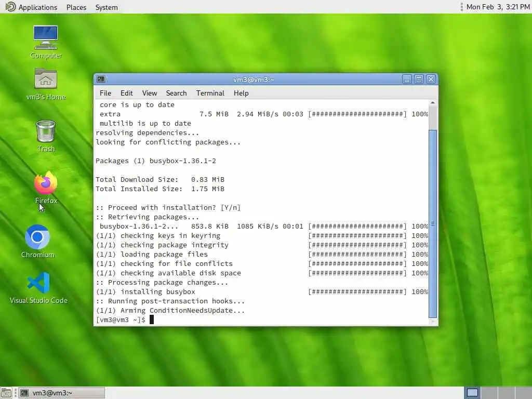This screenshot has width=532, height=399.
Task: Click the show desktop icon in bottom panel
Action: [x=6, y=393]
